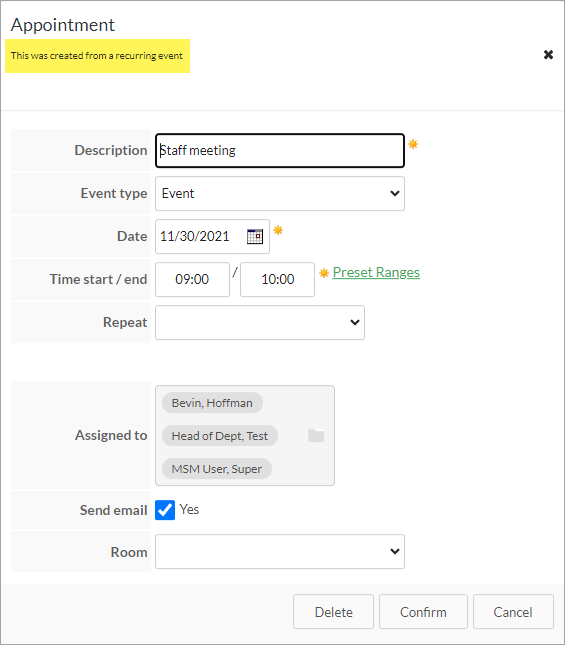Cancel the appointment dialog
This screenshot has height=645, width=565.
513,612
